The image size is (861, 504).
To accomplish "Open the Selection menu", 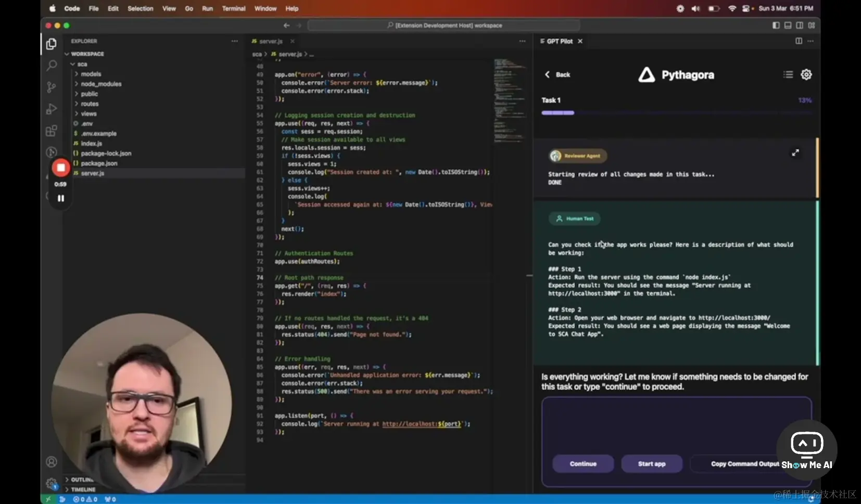I will click(141, 8).
